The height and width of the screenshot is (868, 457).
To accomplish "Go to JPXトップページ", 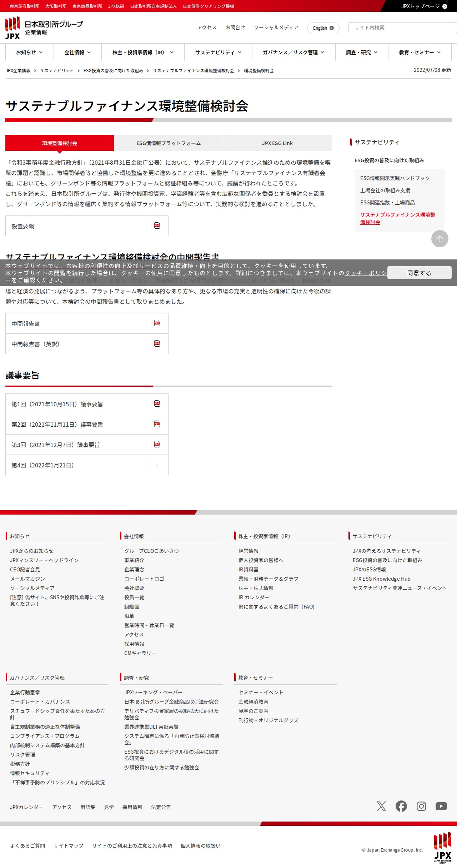I will [x=424, y=6].
